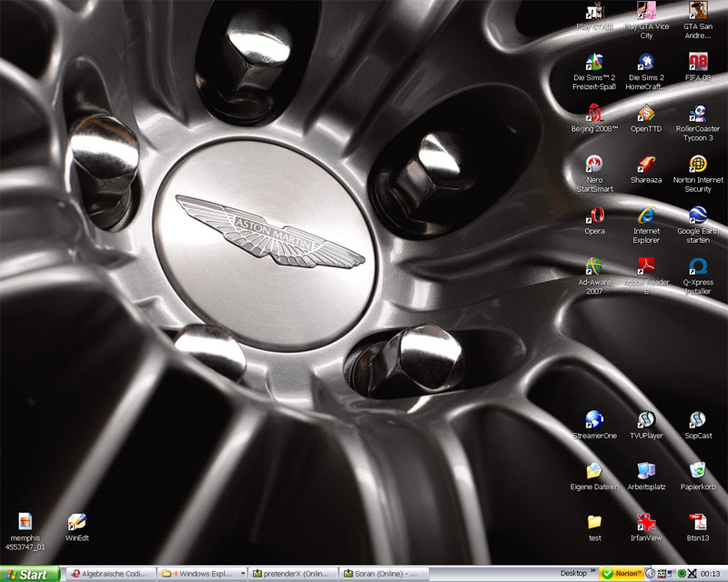728x582 pixels.
Task: Select the IrfanView desktop icon
Action: [x=646, y=523]
